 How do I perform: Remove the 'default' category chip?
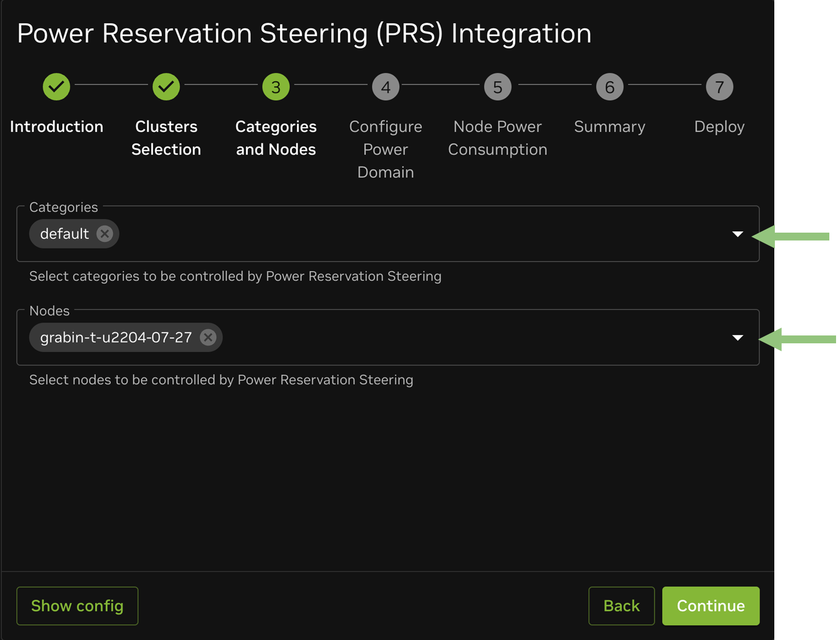[x=104, y=234]
